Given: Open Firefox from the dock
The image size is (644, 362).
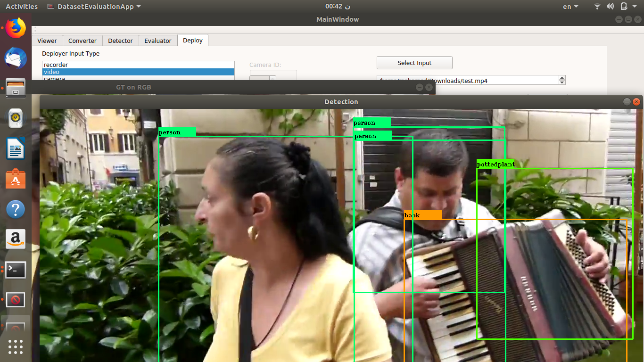Looking at the screenshot, I should (16, 28).
